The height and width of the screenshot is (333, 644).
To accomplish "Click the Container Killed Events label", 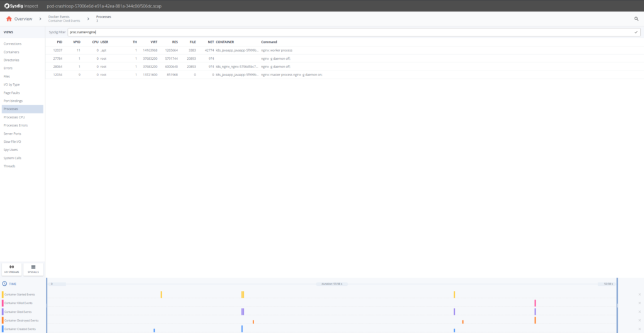I will coord(18,303).
